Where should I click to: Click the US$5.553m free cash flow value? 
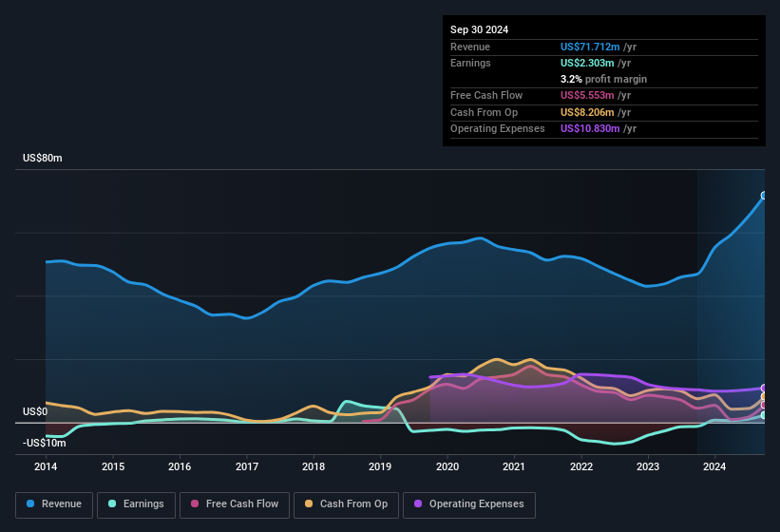[587, 95]
